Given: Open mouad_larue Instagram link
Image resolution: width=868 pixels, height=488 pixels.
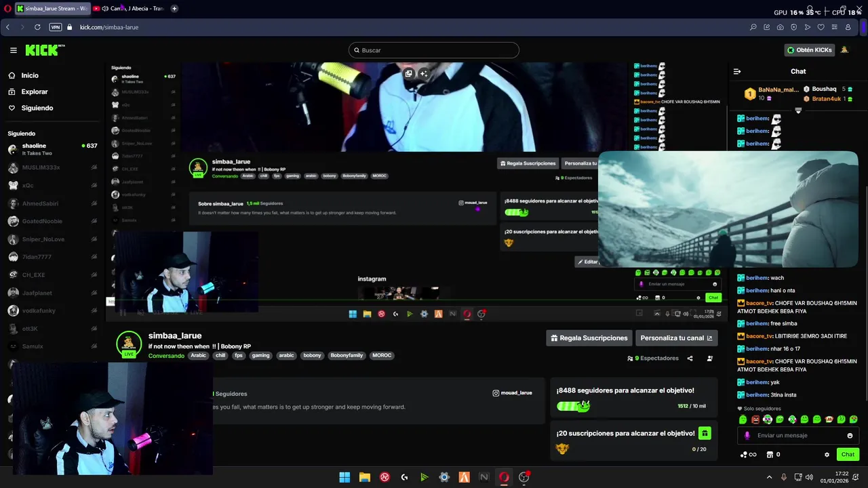Looking at the screenshot, I should point(512,392).
